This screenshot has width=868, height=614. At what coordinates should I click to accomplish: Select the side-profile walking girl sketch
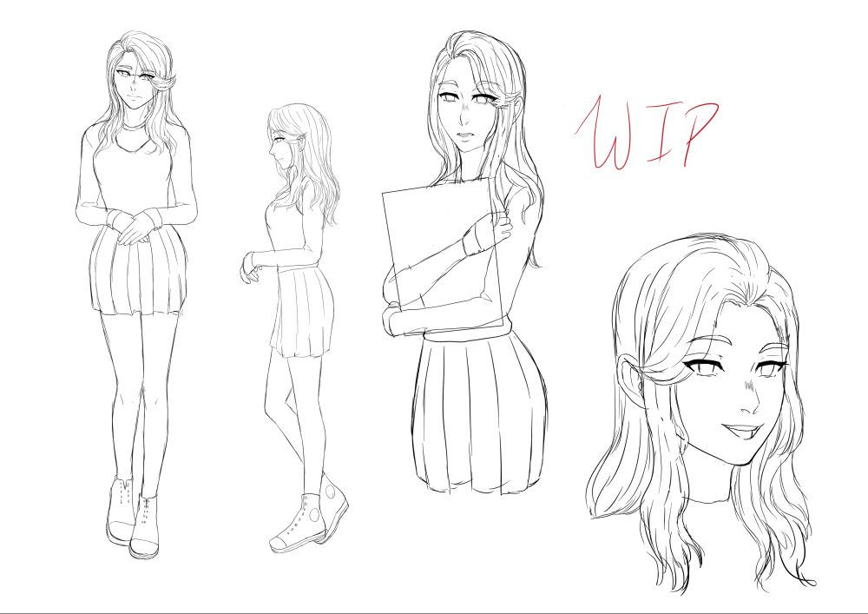[x=294, y=327]
